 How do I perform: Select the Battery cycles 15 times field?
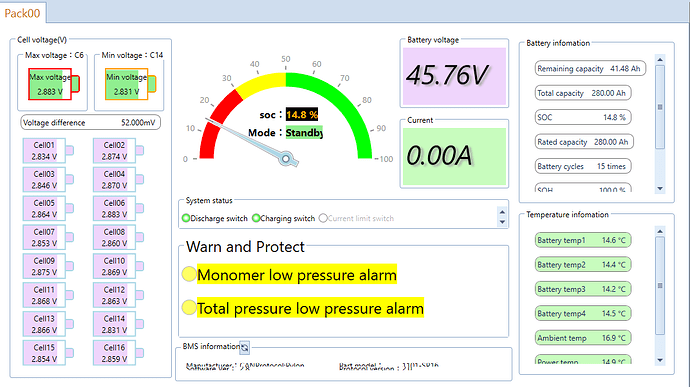click(x=583, y=166)
